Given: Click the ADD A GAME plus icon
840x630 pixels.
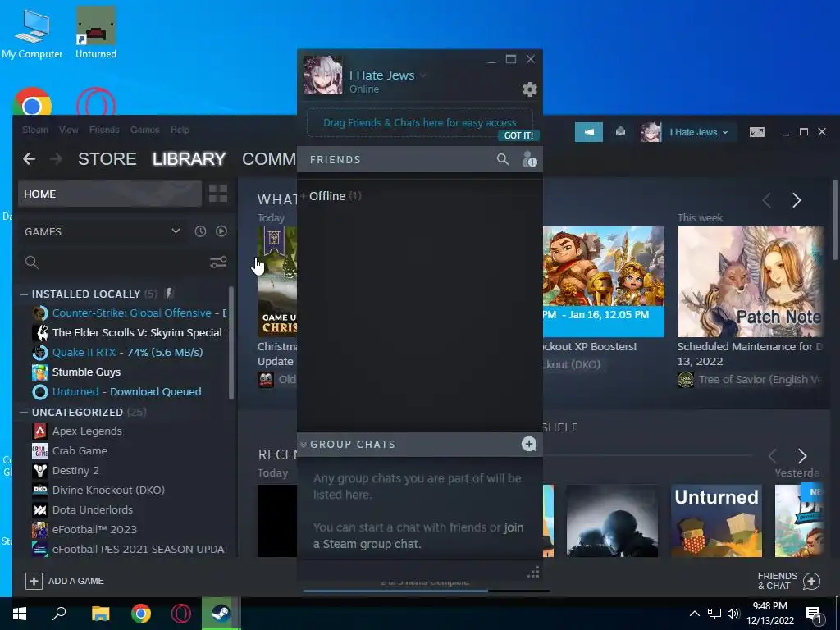Looking at the screenshot, I should tap(34, 581).
